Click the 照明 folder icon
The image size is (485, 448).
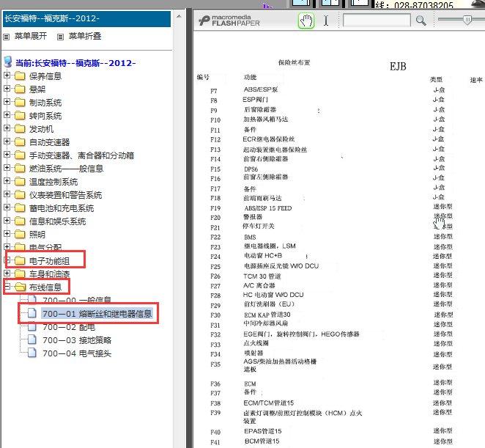(x=20, y=234)
